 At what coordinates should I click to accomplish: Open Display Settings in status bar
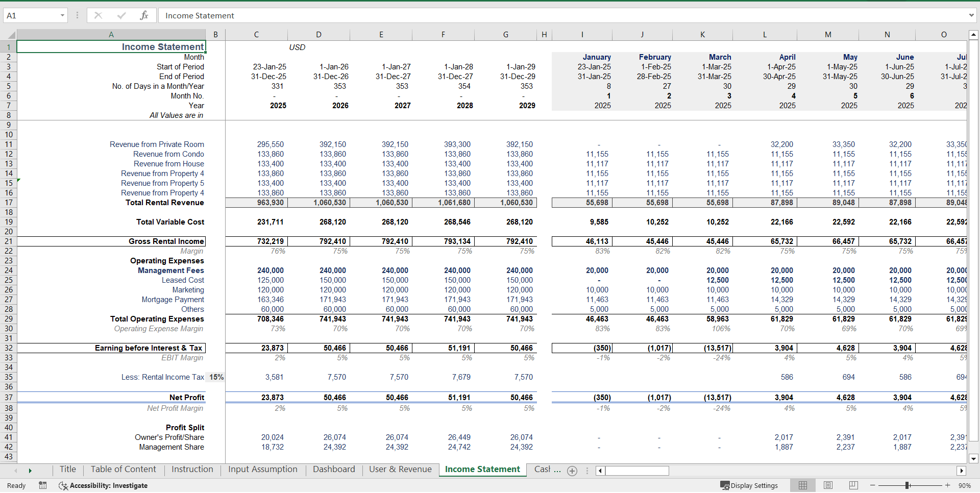point(749,485)
